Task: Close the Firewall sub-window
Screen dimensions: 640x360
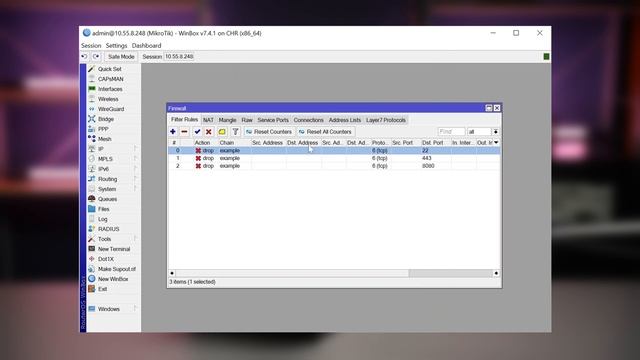Action: [x=497, y=108]
